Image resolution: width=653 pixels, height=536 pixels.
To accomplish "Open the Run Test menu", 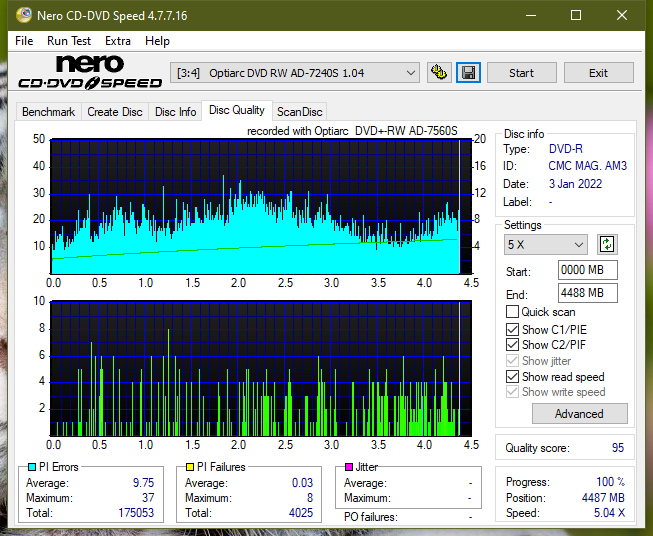I will tap(69, 41).
